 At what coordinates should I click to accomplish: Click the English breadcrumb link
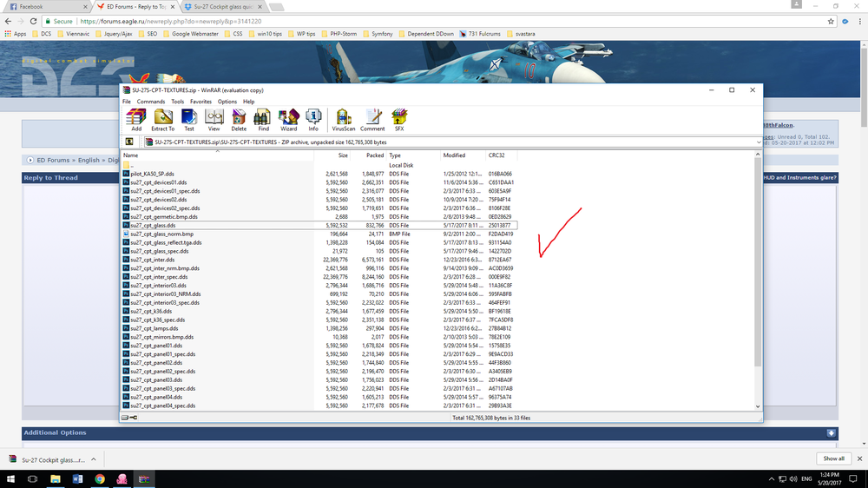coord(89,160)
